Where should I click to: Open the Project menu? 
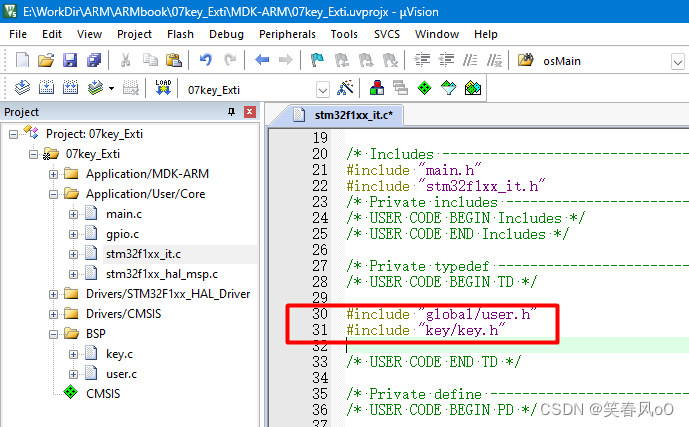click(134, 34)
